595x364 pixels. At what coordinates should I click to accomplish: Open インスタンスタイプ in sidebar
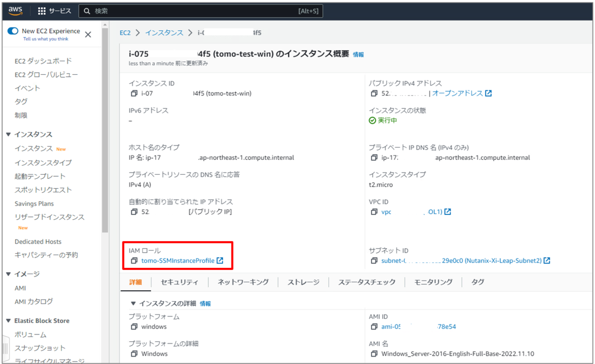43,163
